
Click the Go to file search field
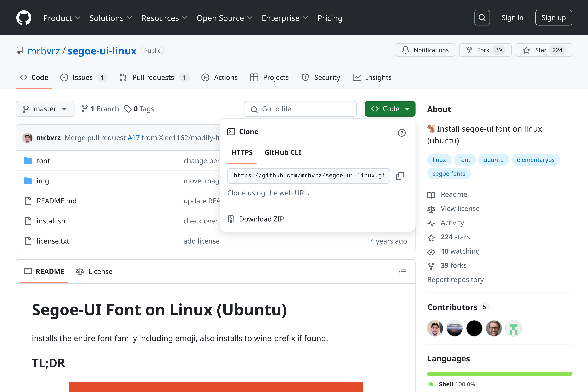[300, 109]
